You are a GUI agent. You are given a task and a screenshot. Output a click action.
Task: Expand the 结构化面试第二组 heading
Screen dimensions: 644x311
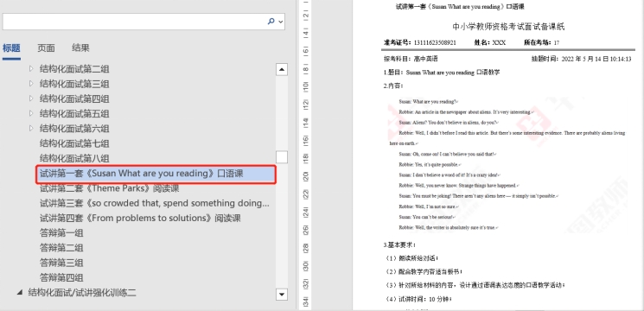pos(31,69)
